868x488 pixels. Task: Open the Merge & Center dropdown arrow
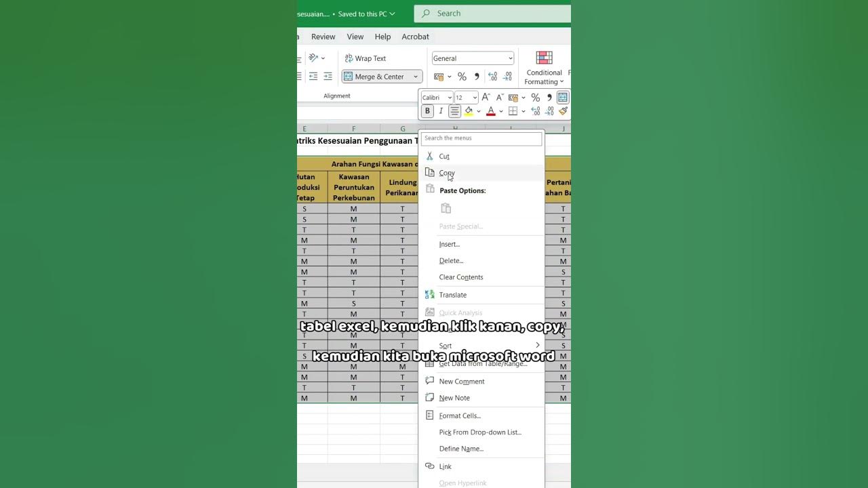pos(416,77)
